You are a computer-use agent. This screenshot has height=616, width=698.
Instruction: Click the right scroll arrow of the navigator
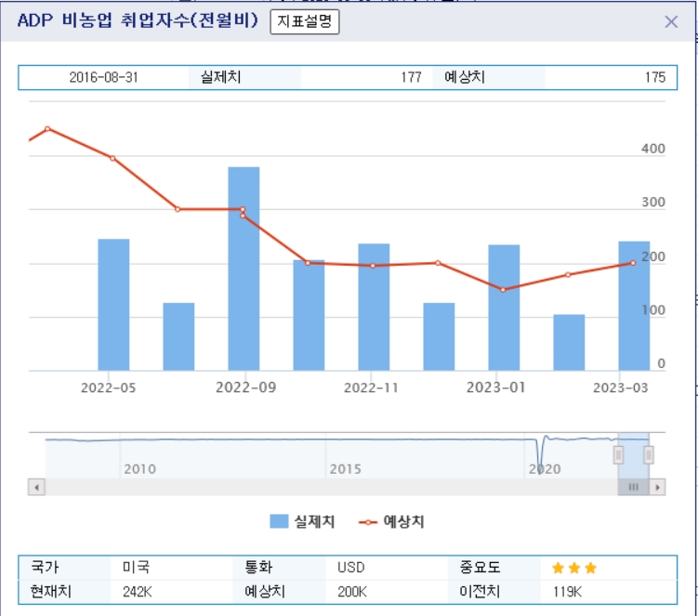[x=657, y=488]
